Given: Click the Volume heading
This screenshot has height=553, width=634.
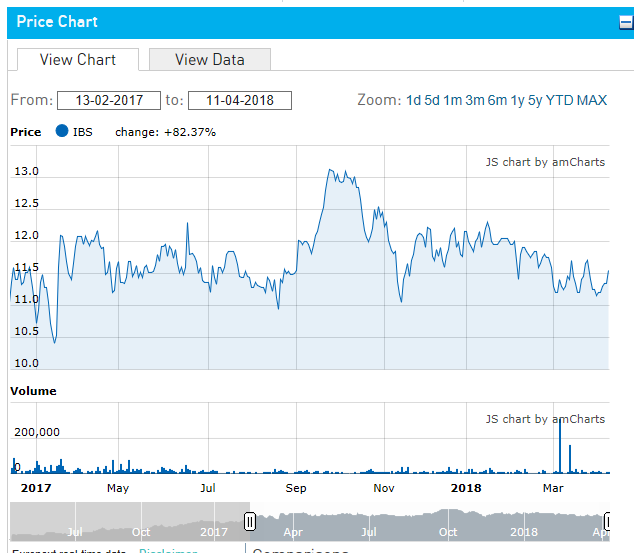Looking at the screenshot, I should 33,391.
